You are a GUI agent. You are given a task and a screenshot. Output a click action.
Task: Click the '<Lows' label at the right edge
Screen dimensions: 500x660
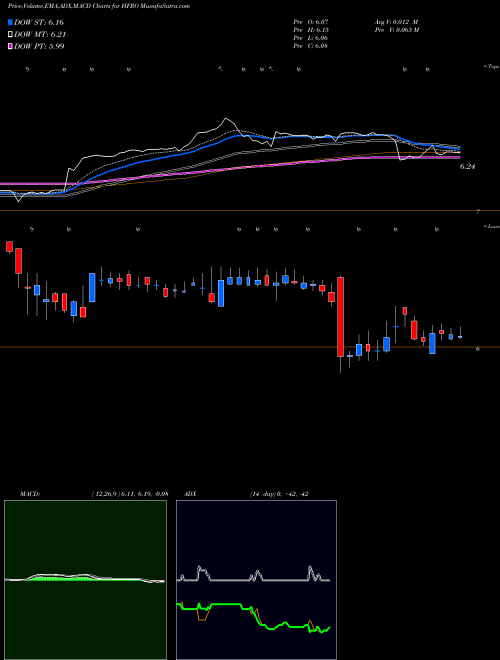click(491, 226)
